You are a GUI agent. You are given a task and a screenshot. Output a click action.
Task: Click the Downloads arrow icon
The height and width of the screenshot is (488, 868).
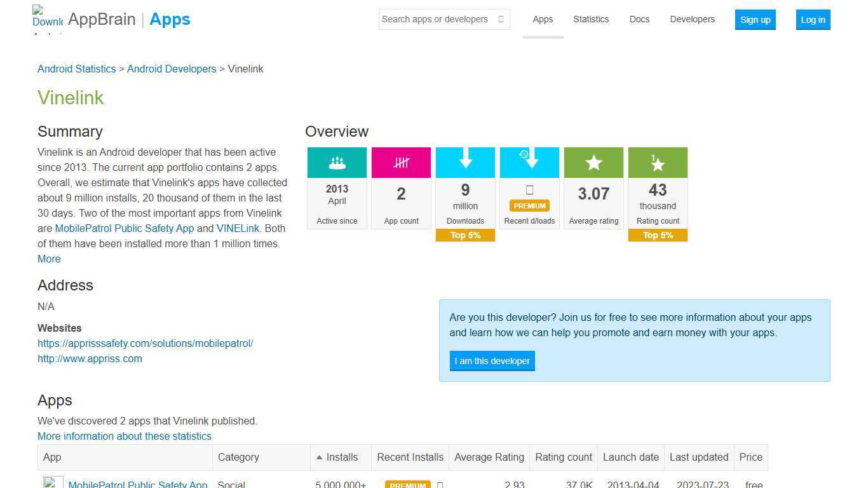click(465, 162)
